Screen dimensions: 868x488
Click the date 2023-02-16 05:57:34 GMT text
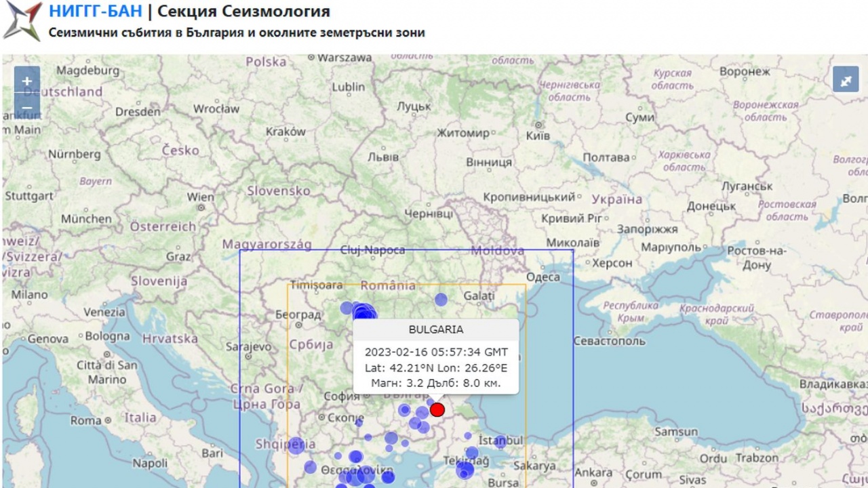click(x=436, y=352)
